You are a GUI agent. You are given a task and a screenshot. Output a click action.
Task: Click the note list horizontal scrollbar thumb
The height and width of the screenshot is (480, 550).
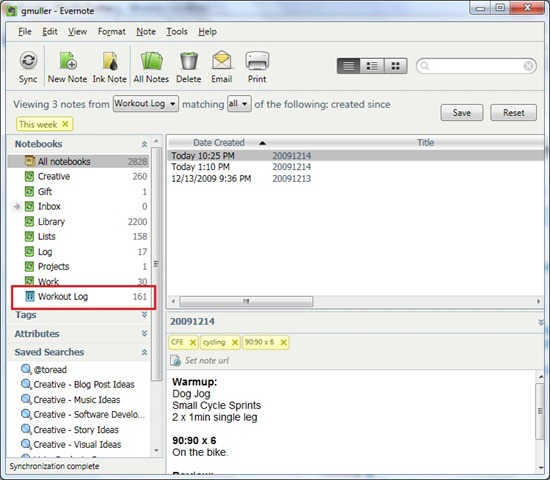click(x=246, y=301)
